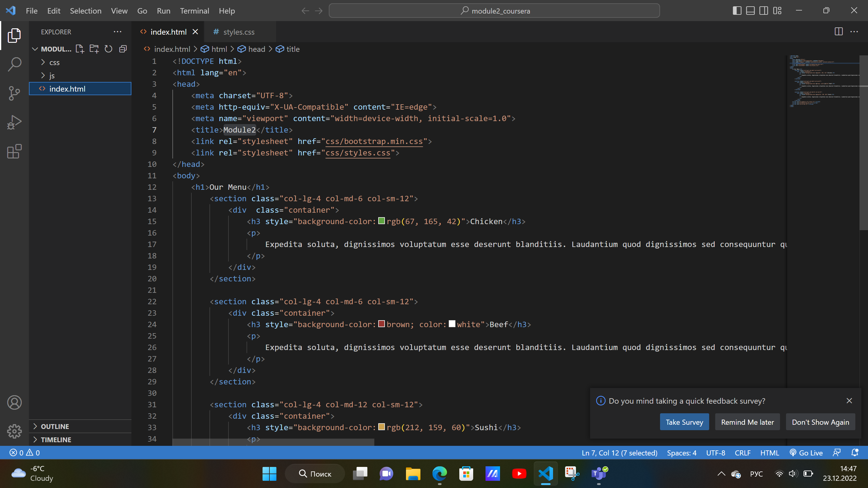Screen dimensions: 868x488
Task: Open the Accounts icon in activity bar
Action: coord(14,402)
